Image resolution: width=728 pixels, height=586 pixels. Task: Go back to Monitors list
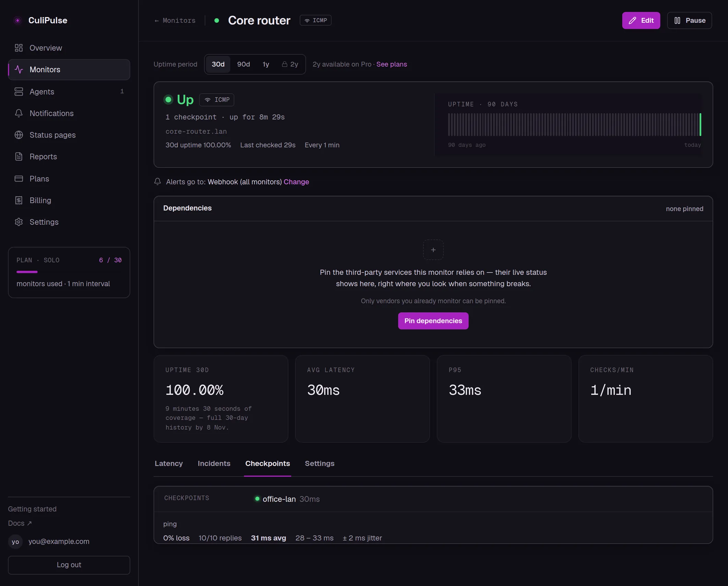175,21
